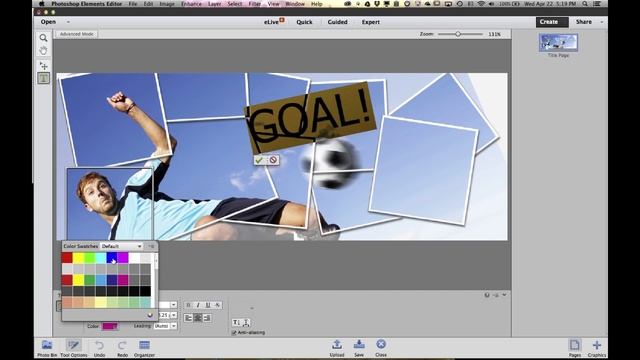The image size is (640, 360).
Task: Align text right
Action: coord(207,318)
